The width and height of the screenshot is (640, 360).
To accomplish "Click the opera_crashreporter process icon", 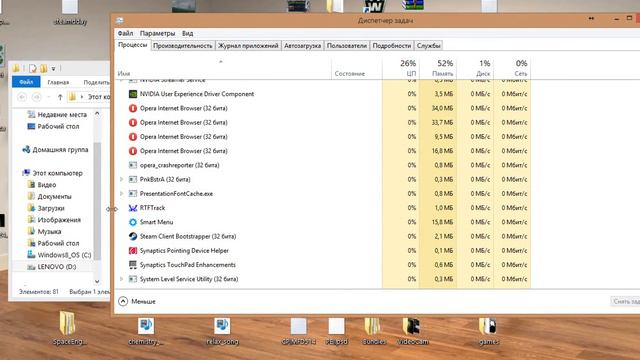I will tap(133, 165).
